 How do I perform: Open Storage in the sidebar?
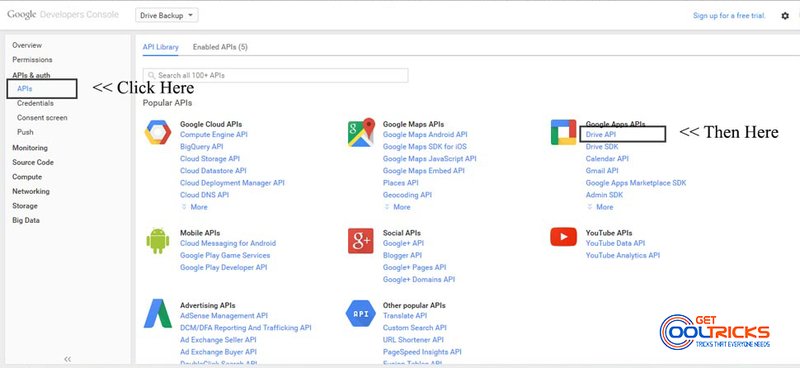coord(24,206)
